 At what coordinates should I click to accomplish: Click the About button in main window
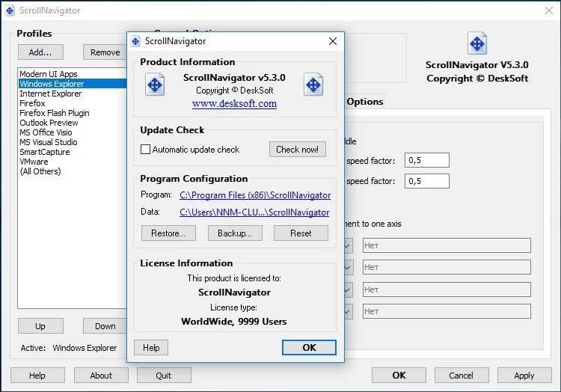[x=101, y=376]
